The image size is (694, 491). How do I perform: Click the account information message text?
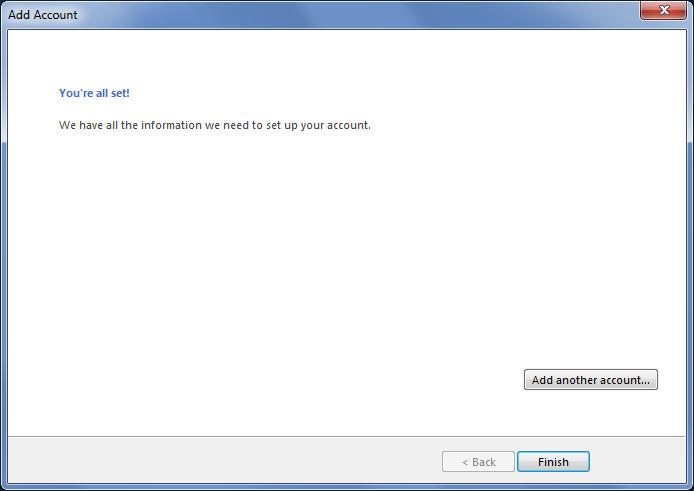click(215, 126)
